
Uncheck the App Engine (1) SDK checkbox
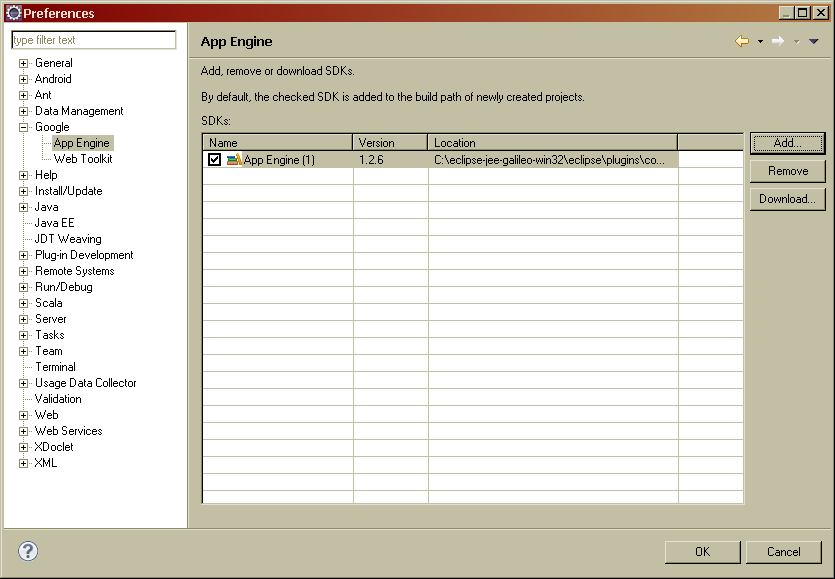pyautogui.click(x=214, y=159)
